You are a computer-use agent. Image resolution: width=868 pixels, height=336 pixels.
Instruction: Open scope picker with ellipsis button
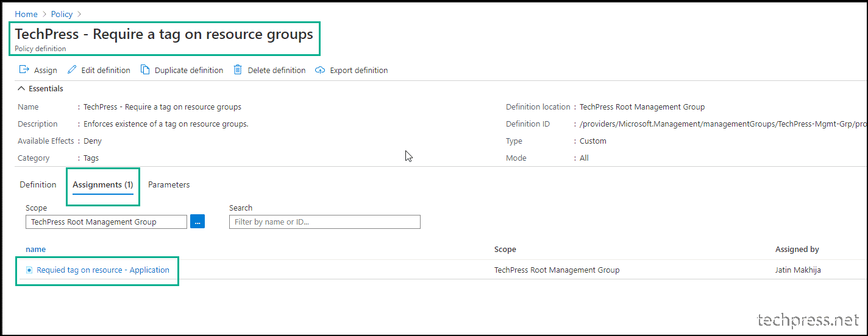tap(197, 222)
